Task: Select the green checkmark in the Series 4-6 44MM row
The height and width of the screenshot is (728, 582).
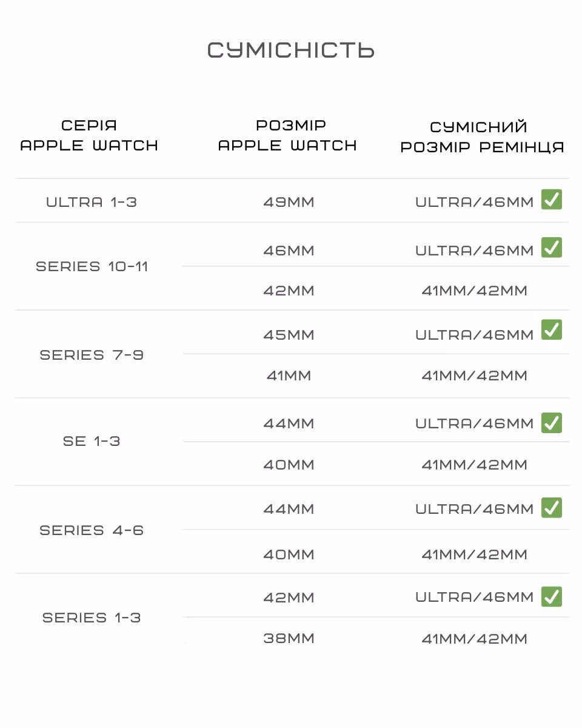Action: tap(552, 508)
